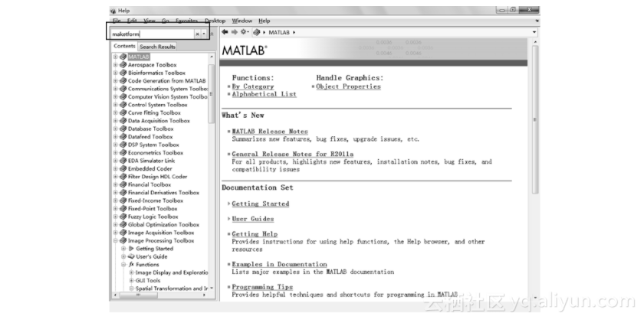644x320 pixels.
Task: Click the Contents tree horizontal scrollbar thumb
Action: click(x=138, y=295)
